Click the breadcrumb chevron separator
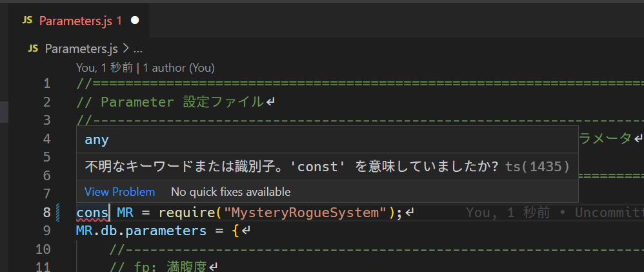644x272 pixels. point(126,49)
